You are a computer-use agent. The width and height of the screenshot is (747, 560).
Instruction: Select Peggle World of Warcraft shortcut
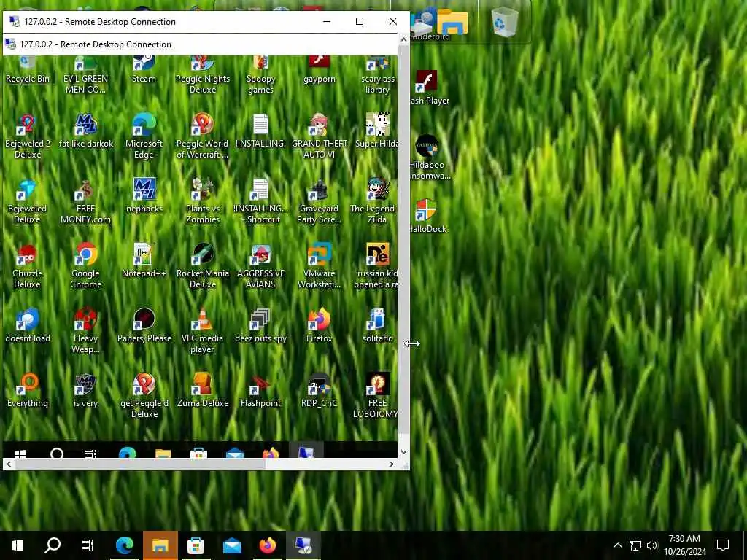(x=203, y=136)
